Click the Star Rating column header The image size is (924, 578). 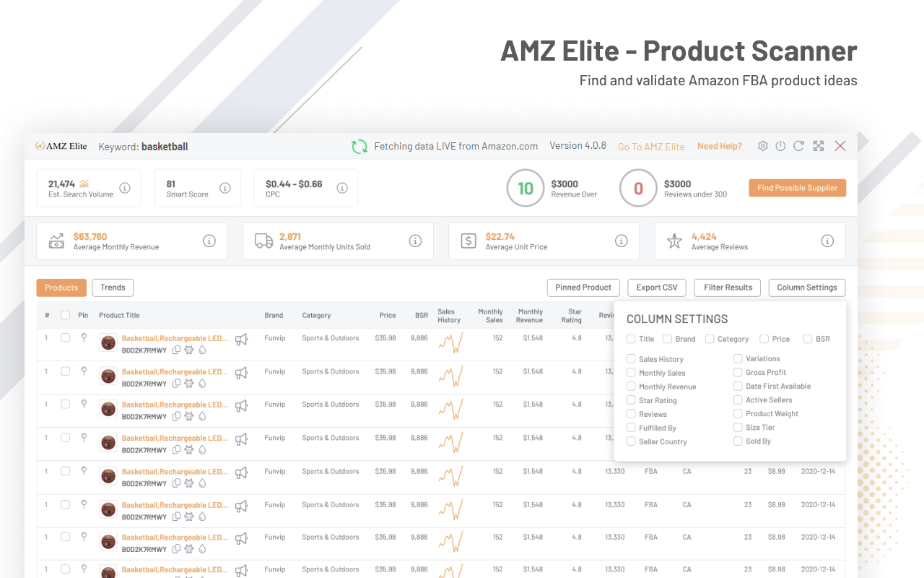coord(572,316)
